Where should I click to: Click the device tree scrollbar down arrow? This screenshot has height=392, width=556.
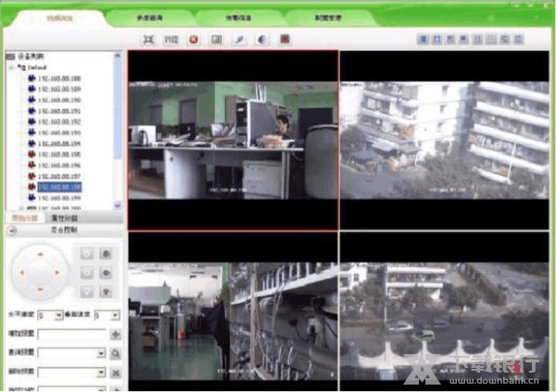coord(118,205)
